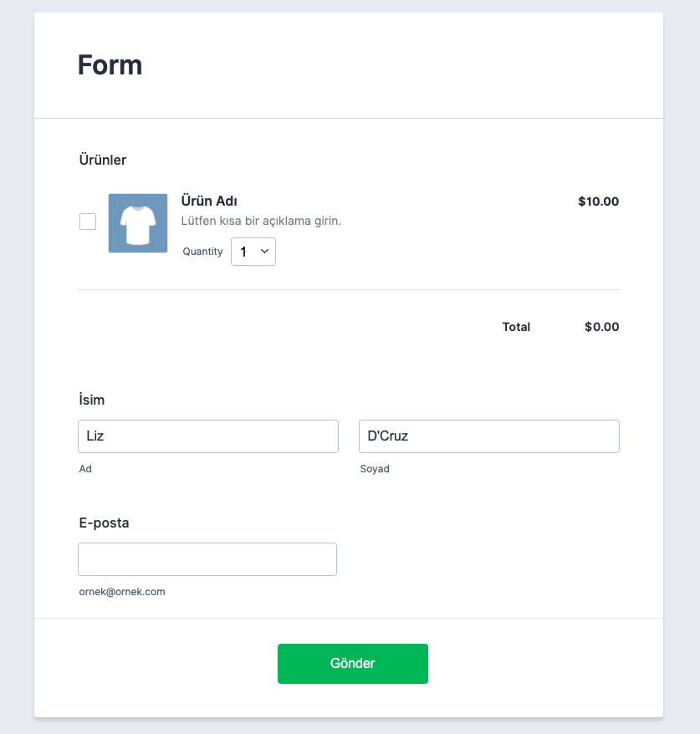Click the empty E-posta input field
The width and height of the screenshot is (700, 734).
207,559
